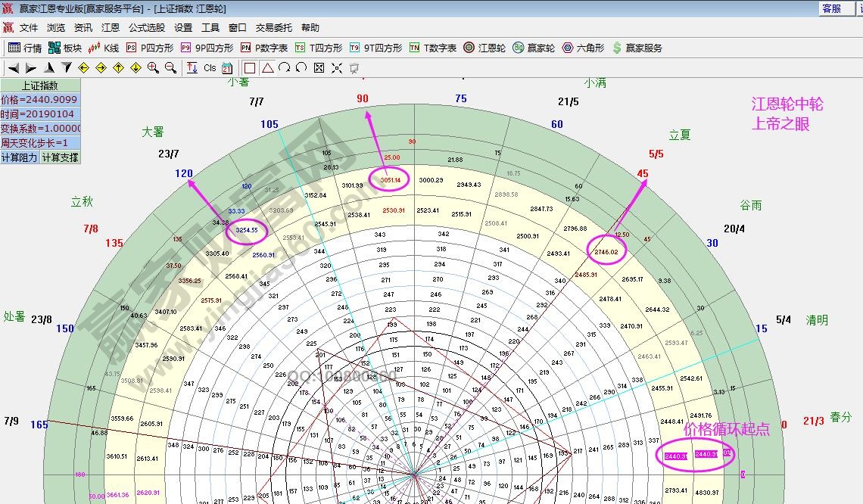863x504 pixels.
Task: Open the 六角形 hexagon tool icon
Action: [x=566, y=47]
